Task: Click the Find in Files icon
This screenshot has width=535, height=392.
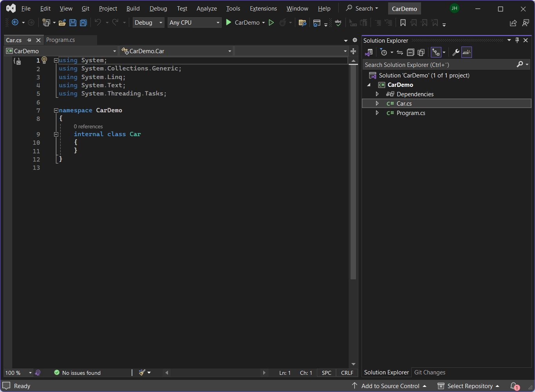Action: point(302,23)
